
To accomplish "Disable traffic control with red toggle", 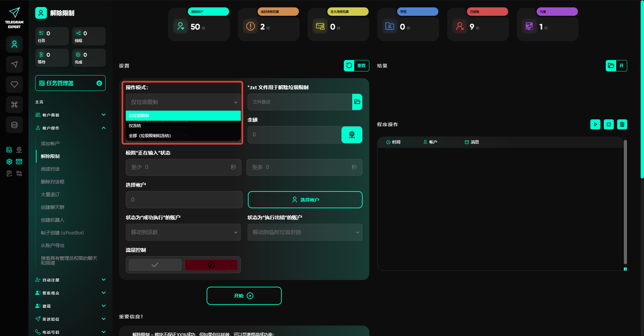I will [x=211, y=265].
